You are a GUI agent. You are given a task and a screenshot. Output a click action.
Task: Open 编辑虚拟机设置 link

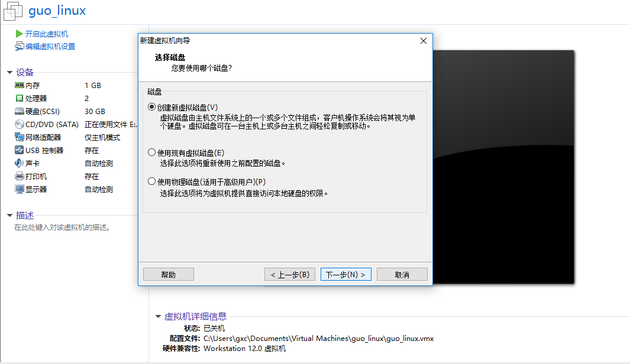coord(50,47)
